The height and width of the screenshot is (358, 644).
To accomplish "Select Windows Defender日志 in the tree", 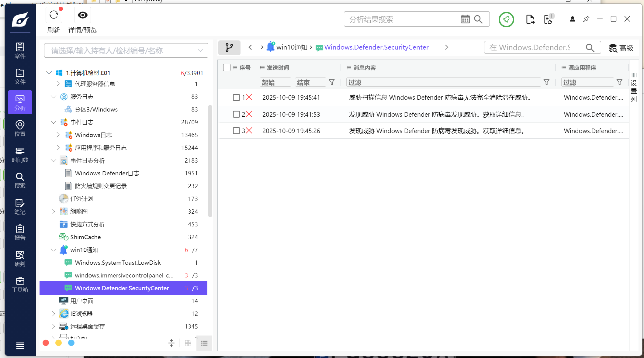I will point(107,173).
